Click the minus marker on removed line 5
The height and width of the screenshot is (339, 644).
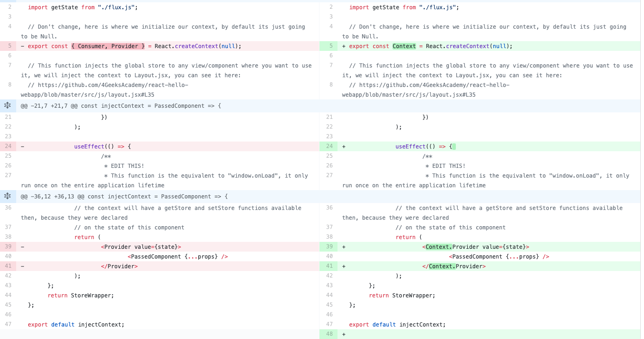point(23,46)
